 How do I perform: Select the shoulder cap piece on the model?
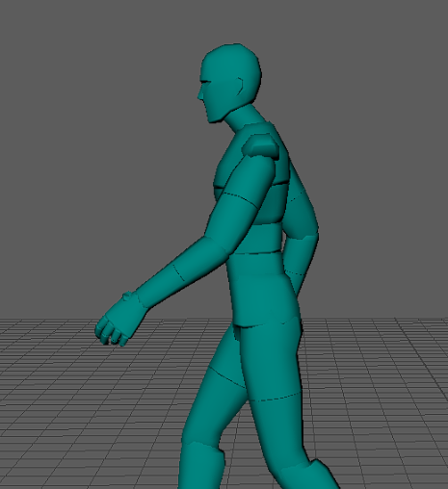(260, 145)
